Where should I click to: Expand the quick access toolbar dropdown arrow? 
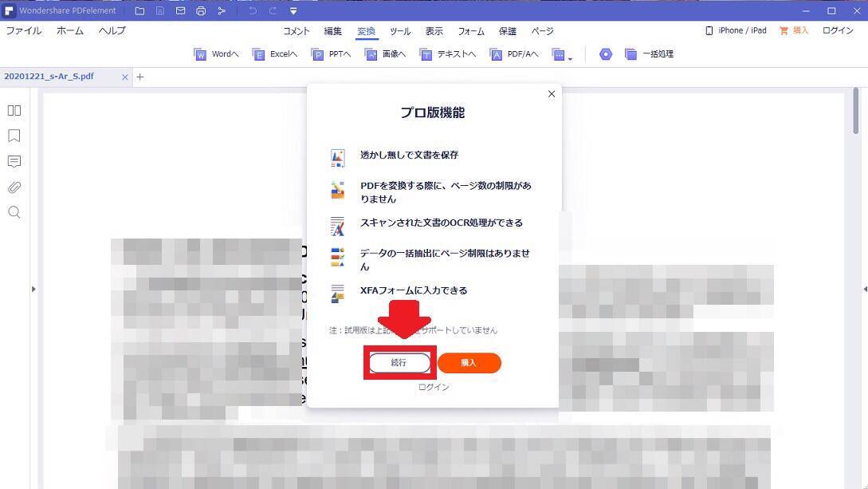293,11
